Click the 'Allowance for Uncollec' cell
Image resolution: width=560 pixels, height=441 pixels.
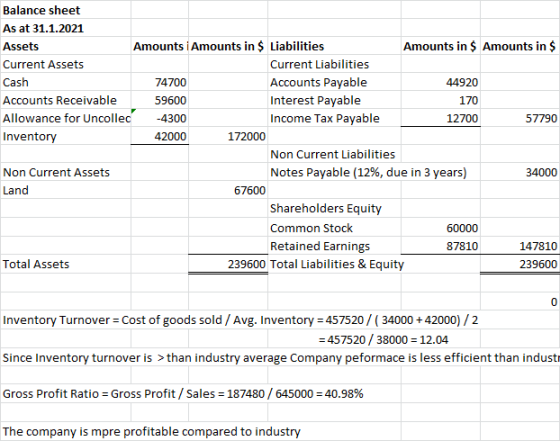(x=67, y=118)
